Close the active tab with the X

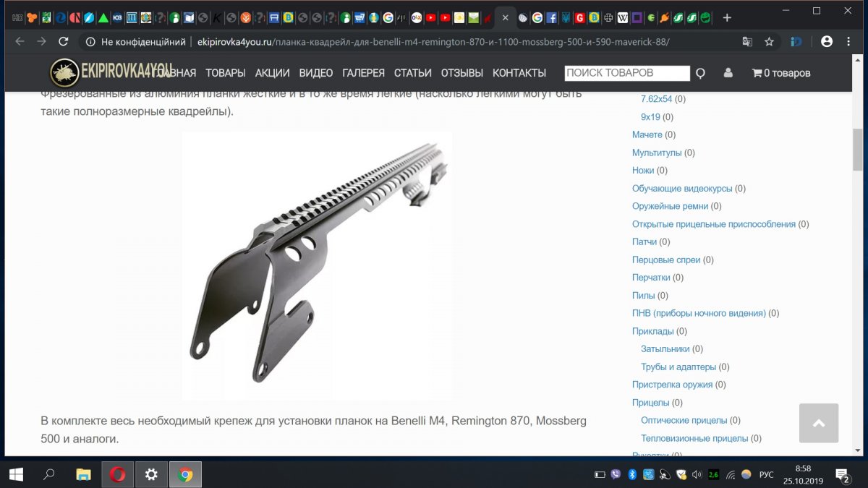coord(505,17)
